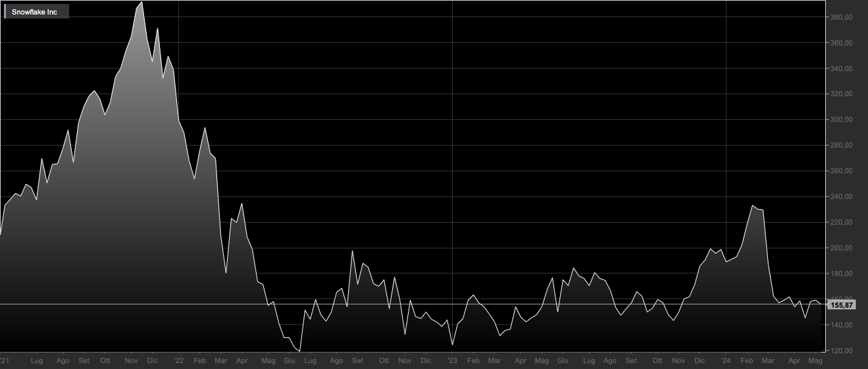Select the '24 year marker on time axis
The image size is (868, 369).
tap(725, 361)
